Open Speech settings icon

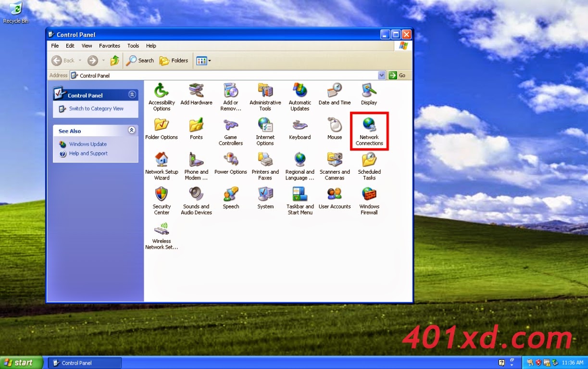[231, 198]
